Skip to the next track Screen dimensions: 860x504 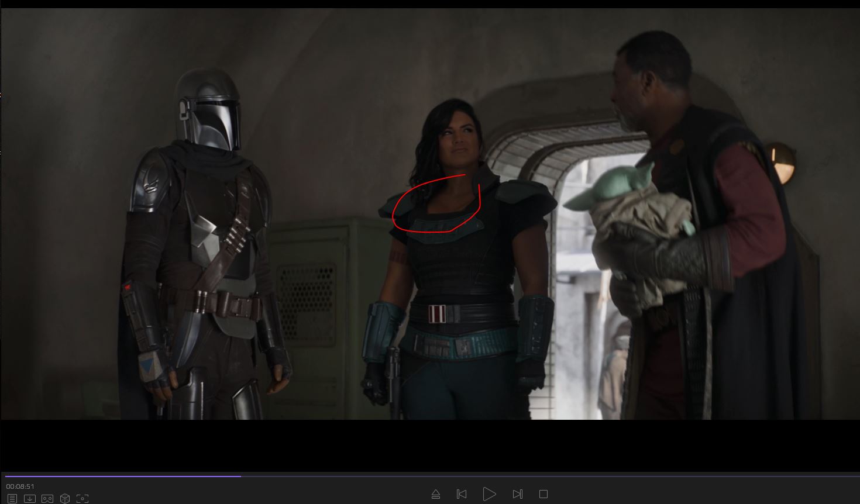517,494
